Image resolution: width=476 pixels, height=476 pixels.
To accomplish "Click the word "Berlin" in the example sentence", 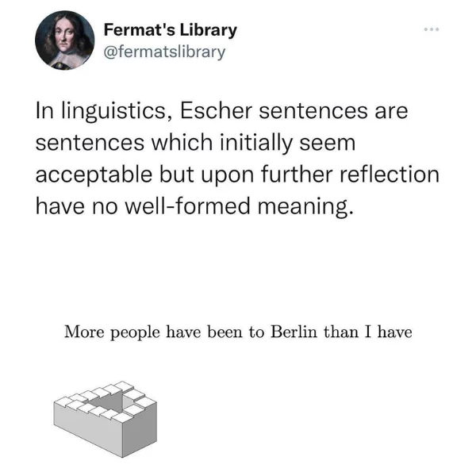I will click(x=294, y=332).
